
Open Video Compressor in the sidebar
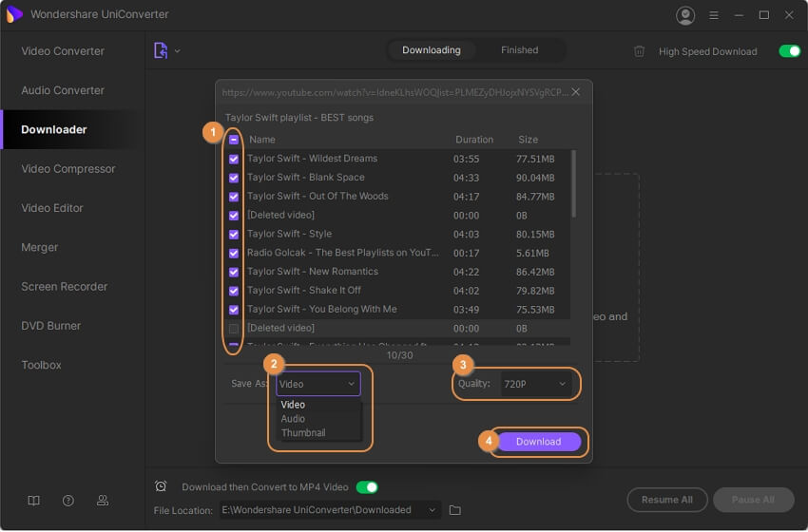68,169
